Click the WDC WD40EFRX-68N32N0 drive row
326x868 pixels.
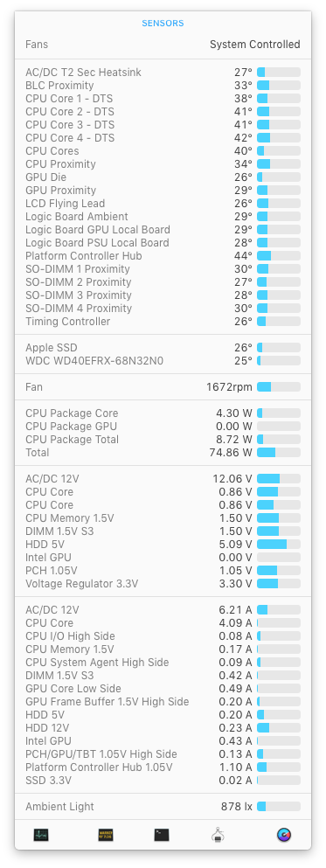click(163, 361)
